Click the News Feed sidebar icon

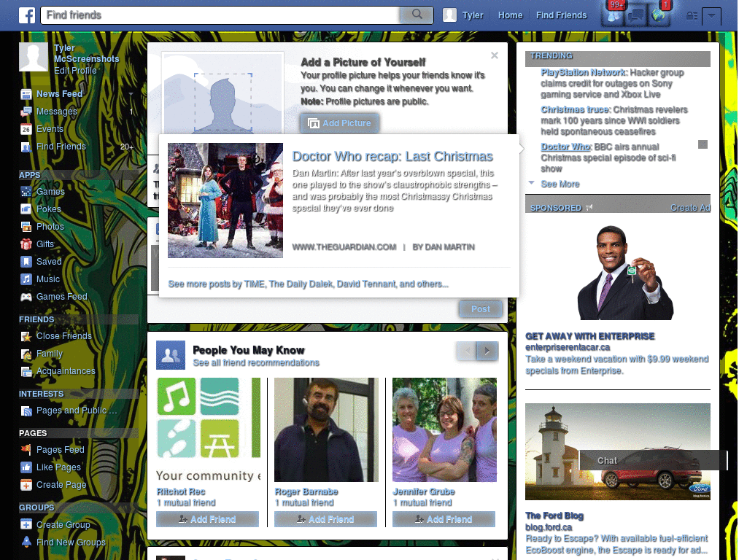(26, 94)
